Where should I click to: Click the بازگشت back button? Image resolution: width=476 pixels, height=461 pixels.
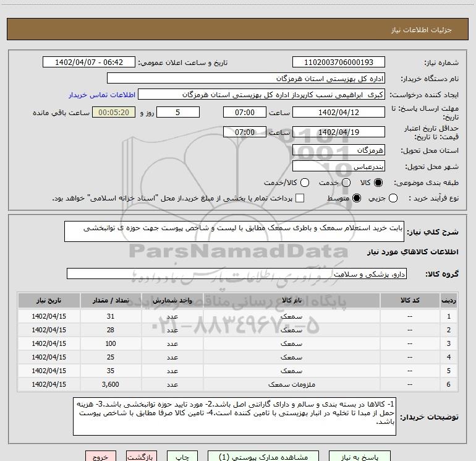(x=142, y=456)
